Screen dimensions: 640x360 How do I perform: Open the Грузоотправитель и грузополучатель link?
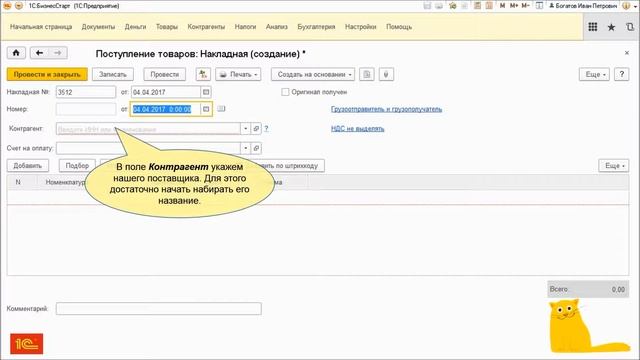point(387,109)
